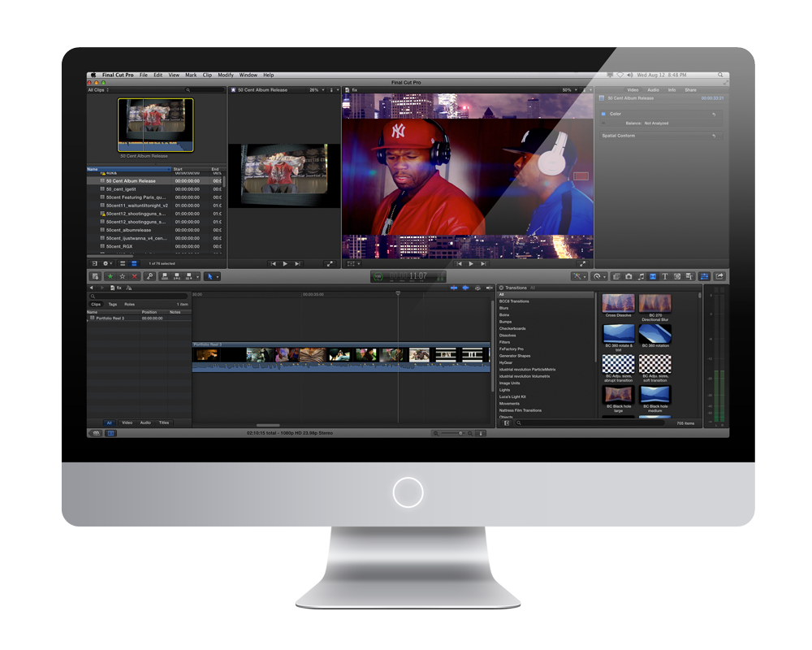Reject selection with the red X icon

[x=135, y=277]
